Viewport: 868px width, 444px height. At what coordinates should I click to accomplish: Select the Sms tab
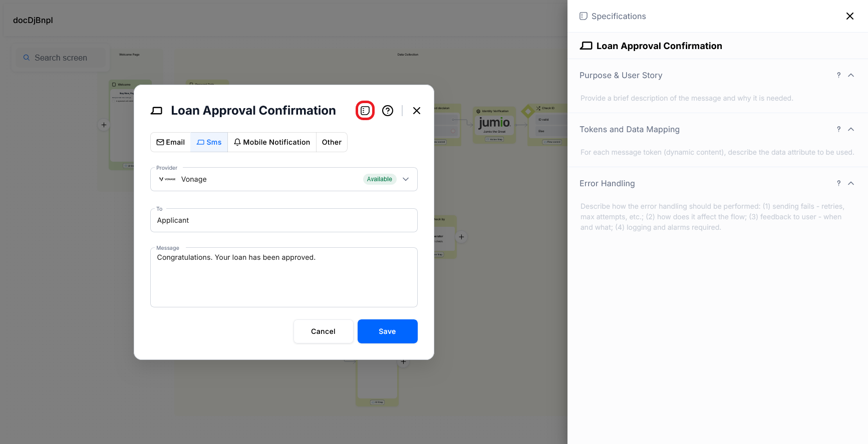pos(209,142)
